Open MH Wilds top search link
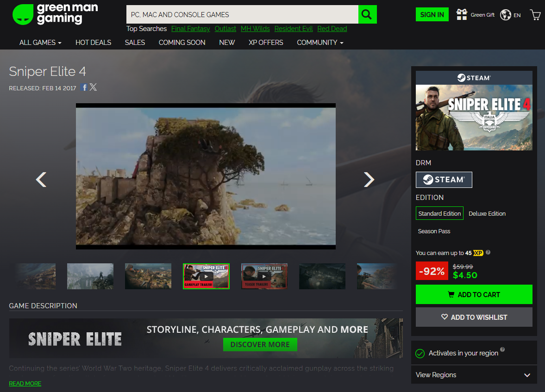Screen dimensions: 545x392 click(255, 29)
